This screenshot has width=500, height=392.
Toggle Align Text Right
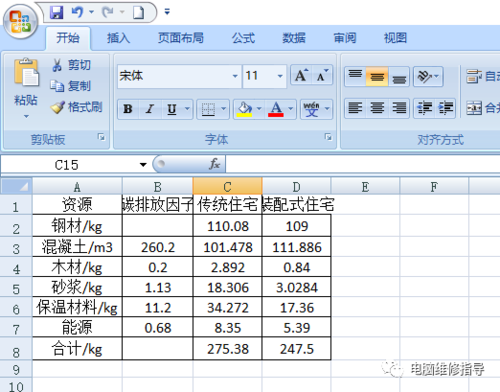[x=399, y=108]
